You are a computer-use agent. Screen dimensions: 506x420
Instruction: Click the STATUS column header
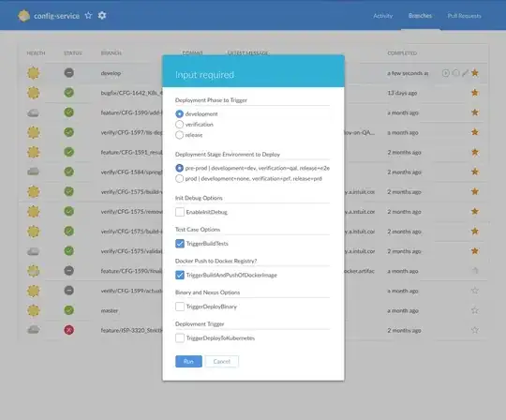(x=72, y=52)
